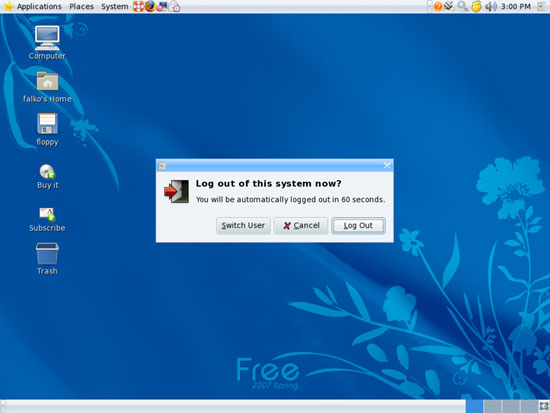Screen dimensions: 550x413
Task: Open the volume speaker control
Action: point(491,7)
